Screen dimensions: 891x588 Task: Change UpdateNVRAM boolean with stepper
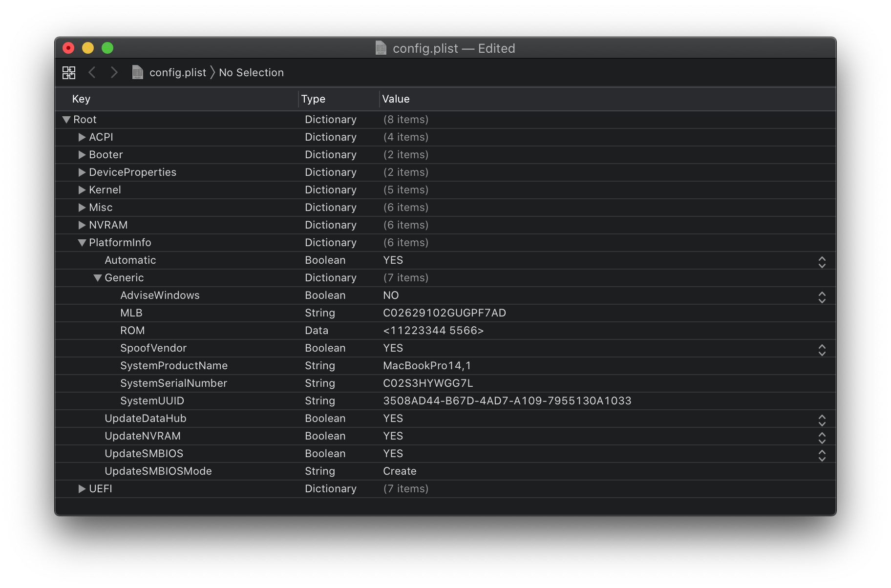822,438
